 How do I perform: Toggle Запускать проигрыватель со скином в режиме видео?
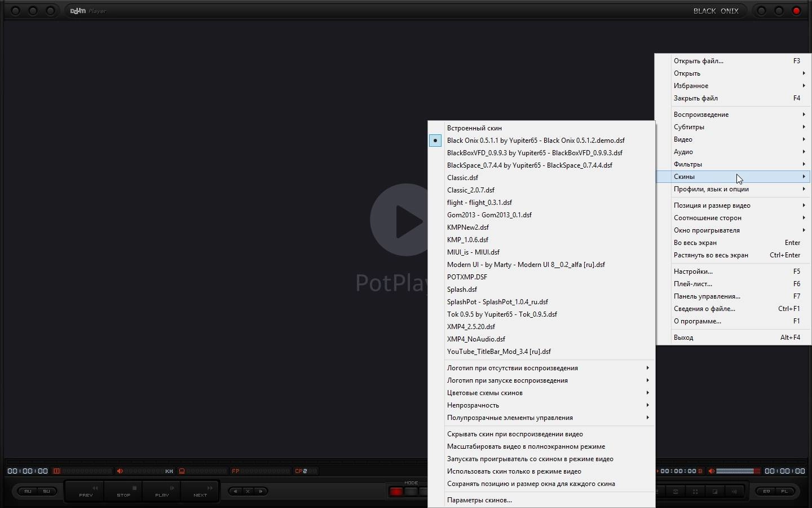coord(541,459)
